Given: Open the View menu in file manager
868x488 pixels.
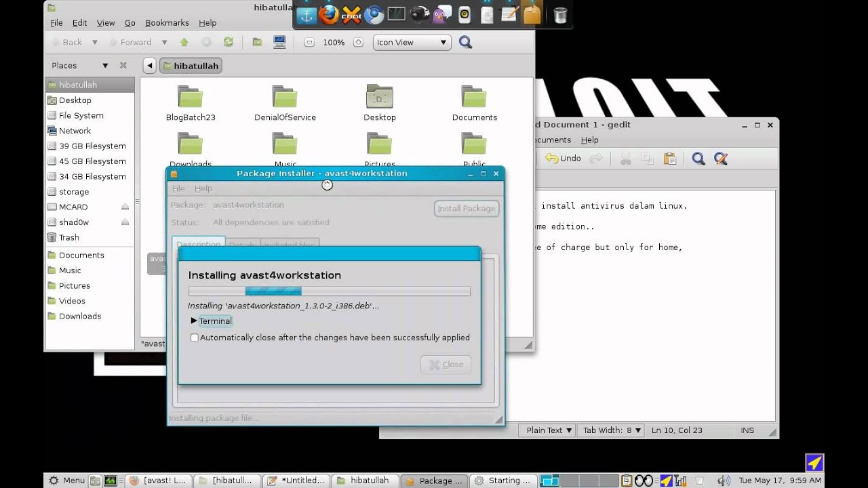Looking at the screenshot, I should (x=106, y=22).
